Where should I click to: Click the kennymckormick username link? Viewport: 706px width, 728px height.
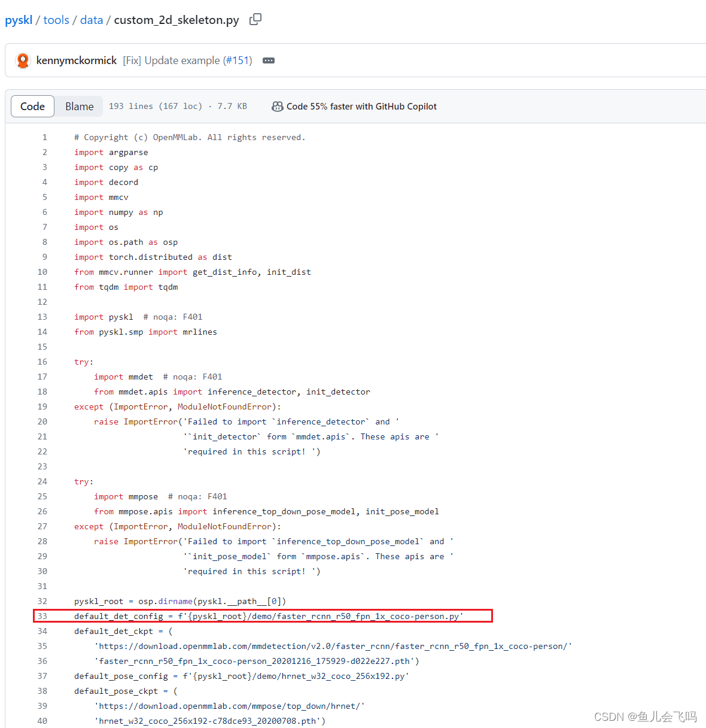(76, 60)
